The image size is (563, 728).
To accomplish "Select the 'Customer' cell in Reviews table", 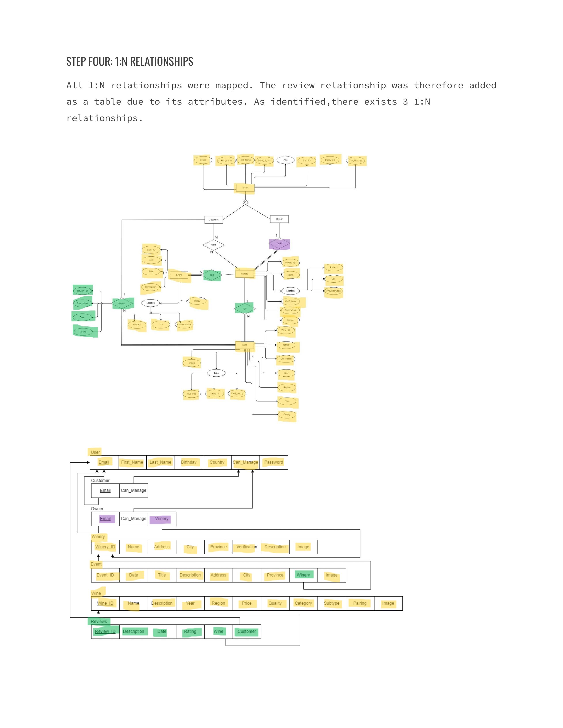I will pyautogui.click(x=246, y=631).
